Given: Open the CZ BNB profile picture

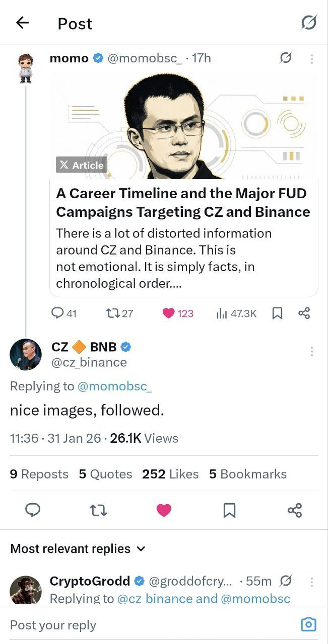Looking at the screenshot, I should pyautogui.click(x=26, y=354).
